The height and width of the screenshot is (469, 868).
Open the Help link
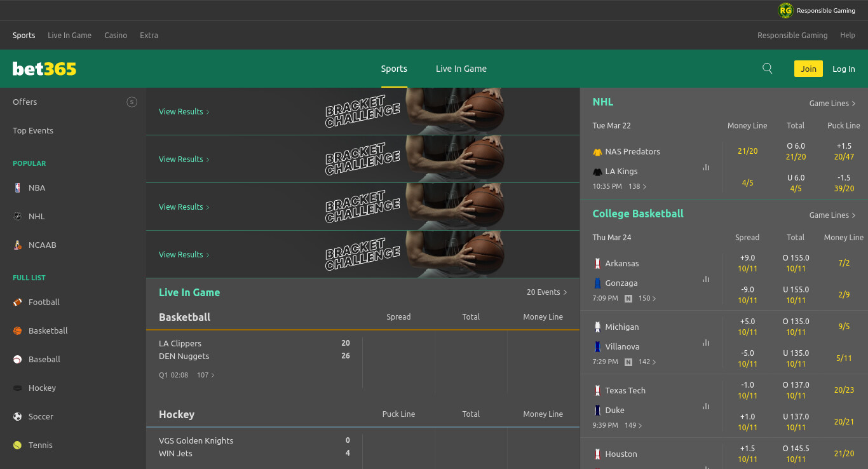(848, 35)
